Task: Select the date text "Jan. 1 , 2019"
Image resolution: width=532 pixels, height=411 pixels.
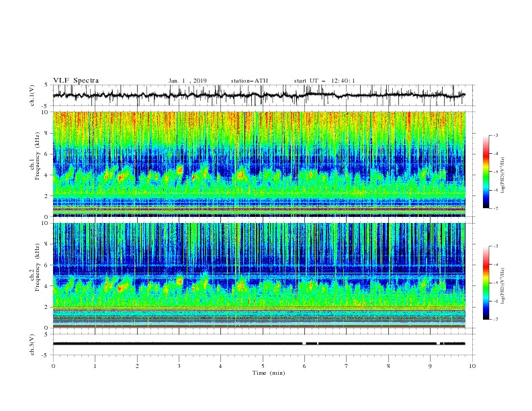Action: (187, 81)
